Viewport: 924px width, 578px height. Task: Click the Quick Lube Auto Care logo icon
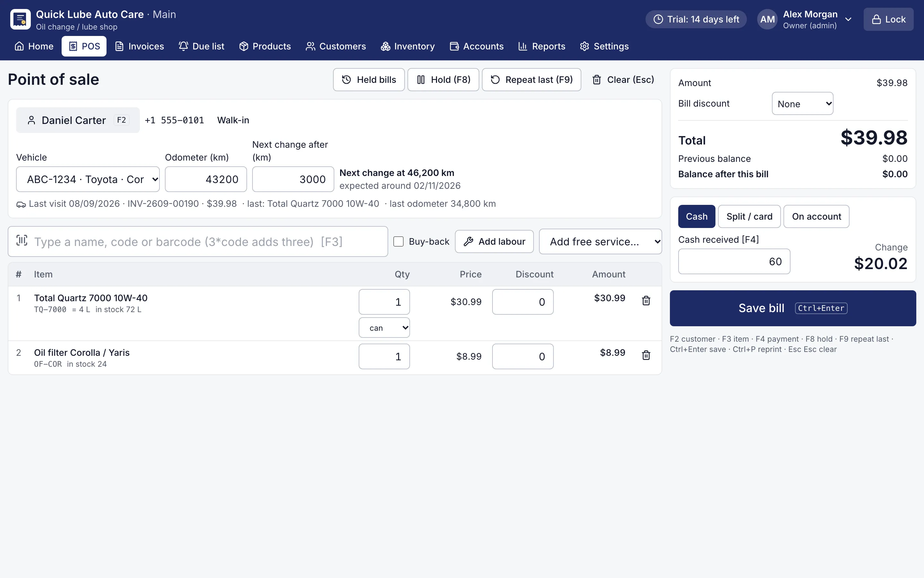click(x=20, y=19)
